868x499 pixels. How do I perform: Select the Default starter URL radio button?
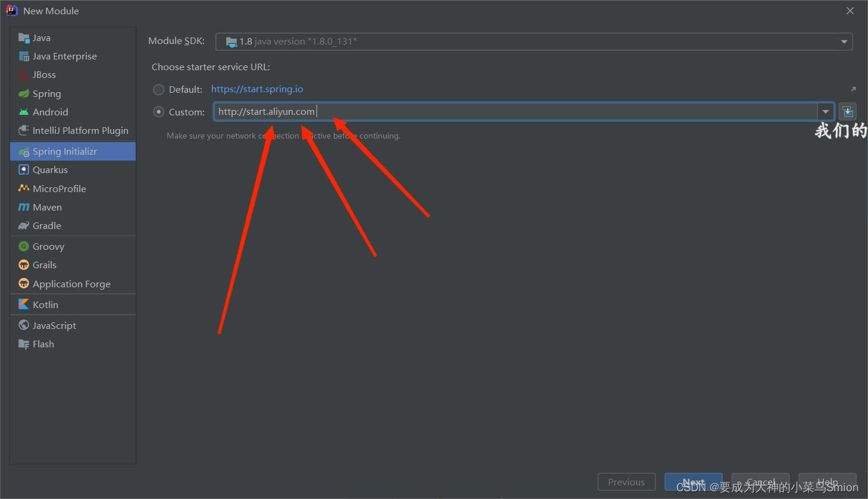(159, 90)
